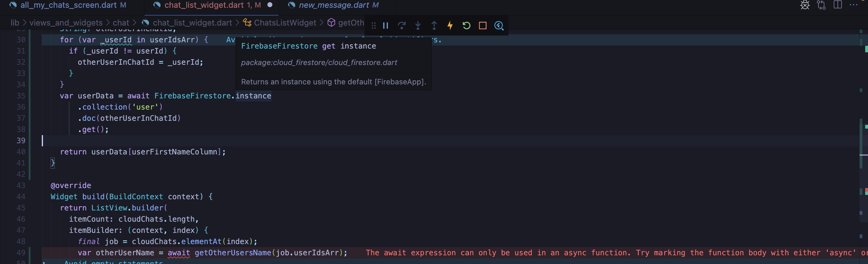Viewport: 868px width, 264px height.
Task: Click the debug Step Out icon
Action: click(x=434, y=26)
